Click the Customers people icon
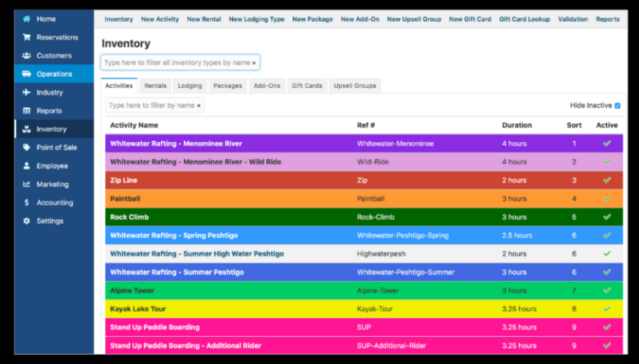This screenshot has height=364, width=639. pyautogui.click(x=26, y=55)
